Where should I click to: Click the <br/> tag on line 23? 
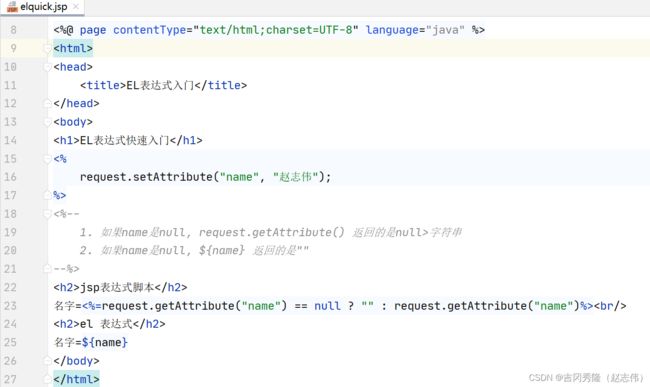(x=610, y=306)
